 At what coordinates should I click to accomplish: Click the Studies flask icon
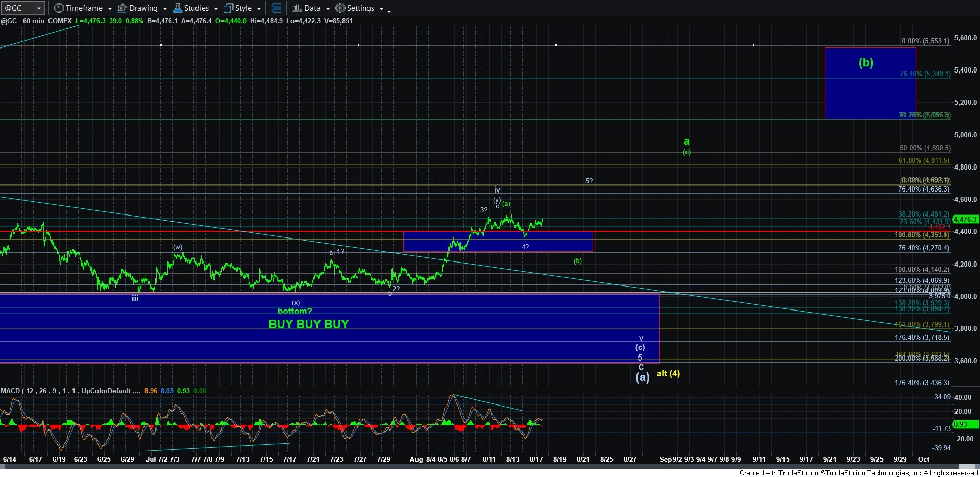pos(177,8)
